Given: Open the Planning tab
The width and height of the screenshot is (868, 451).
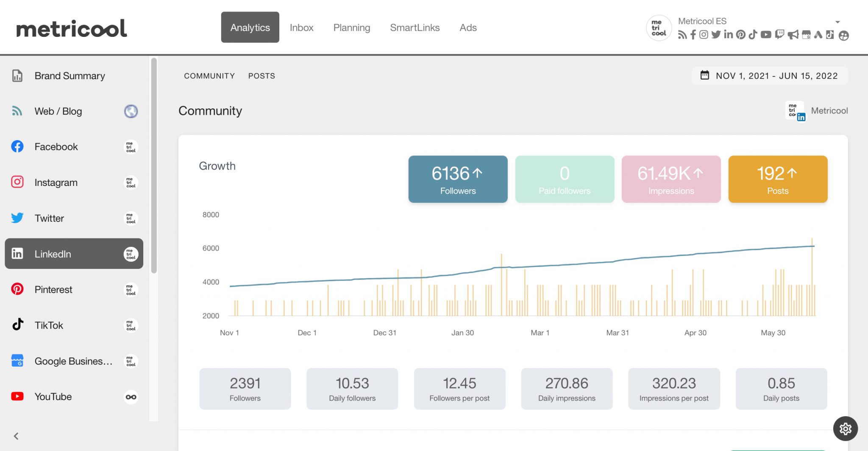Looking at the screenshot, I should [x=351, y=28].
